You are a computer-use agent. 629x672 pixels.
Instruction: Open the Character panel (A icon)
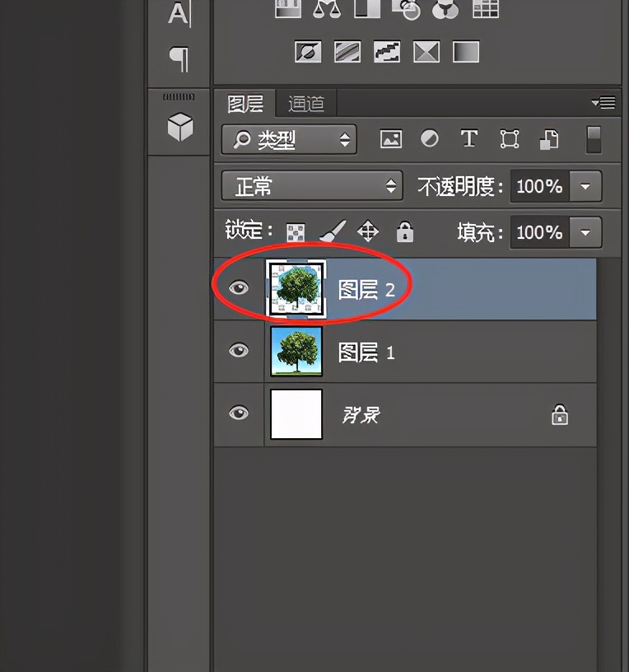[179, 14]
